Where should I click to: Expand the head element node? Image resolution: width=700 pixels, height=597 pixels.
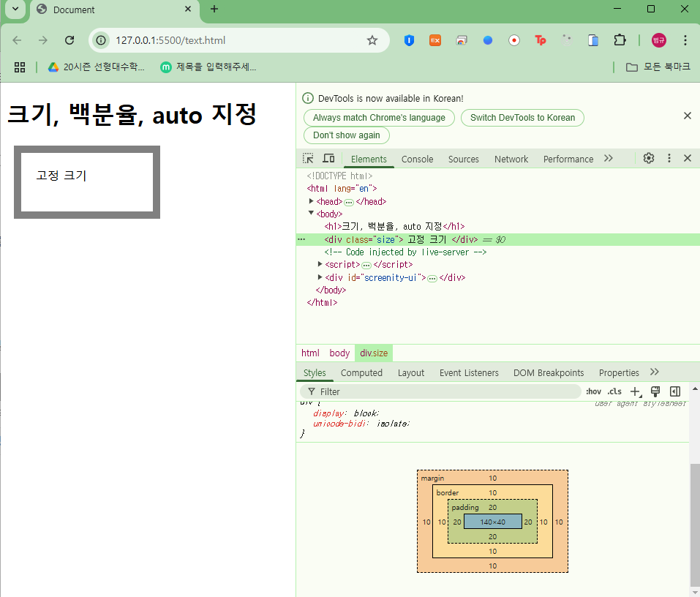pyautogui.click(x=311, y=201)
